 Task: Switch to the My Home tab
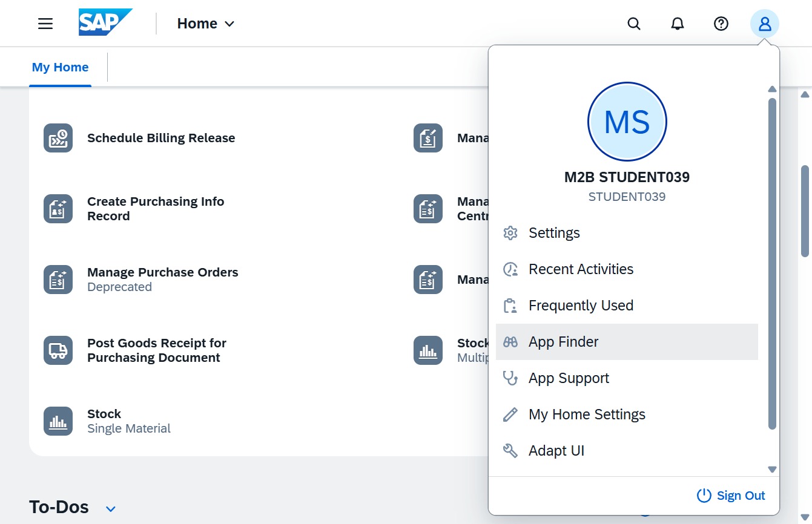point(61,67)
